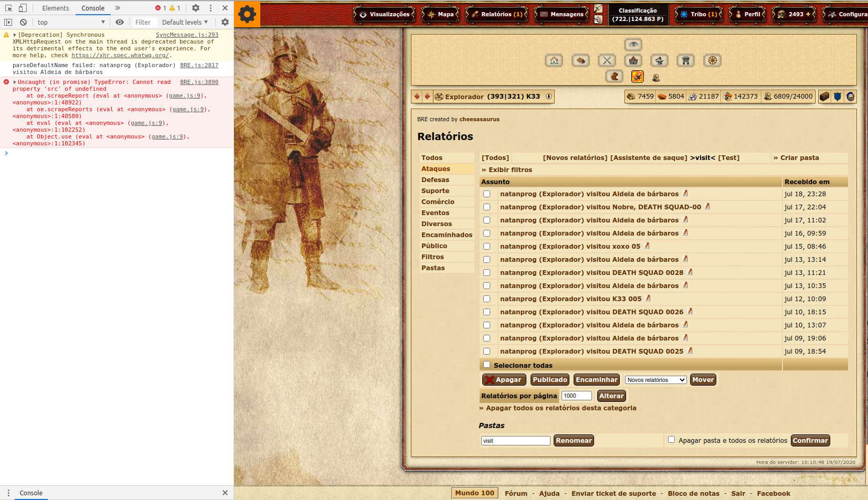Click rename pencil icon on xoxo 05 report
Screen dimensions: 868x500
pos(647,246)
